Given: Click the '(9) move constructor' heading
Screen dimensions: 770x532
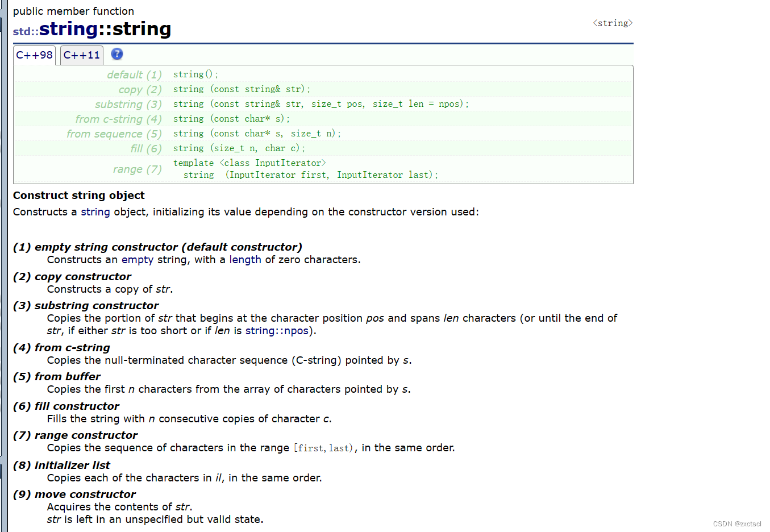Looking at the screenshot, I should [74, 494].
